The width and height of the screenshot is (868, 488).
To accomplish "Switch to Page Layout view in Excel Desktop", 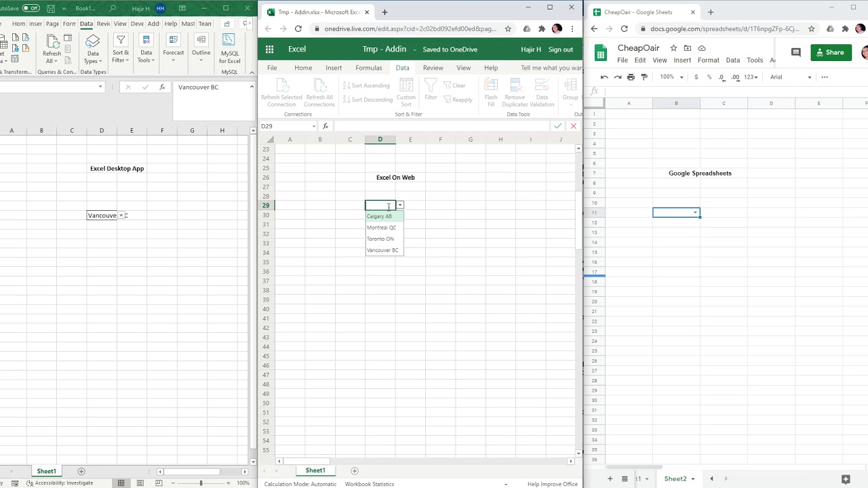I will 140,483.
